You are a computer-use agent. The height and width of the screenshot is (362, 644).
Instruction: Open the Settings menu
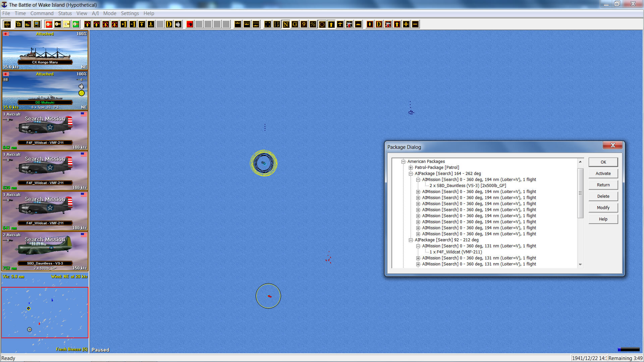pyautogui.click(x=129, y=13)
